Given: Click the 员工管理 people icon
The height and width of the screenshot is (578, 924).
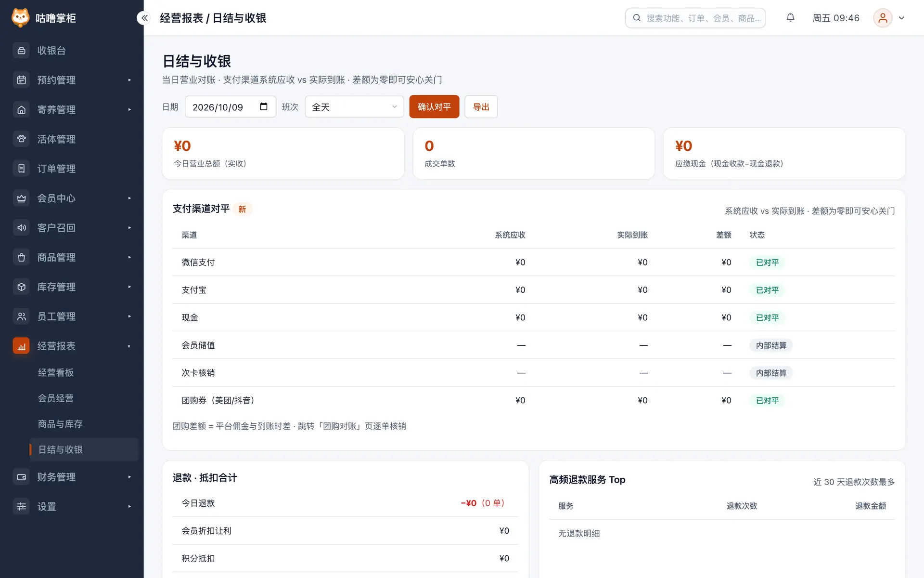Looking at the screenshot, I should [x=21, y=316].
